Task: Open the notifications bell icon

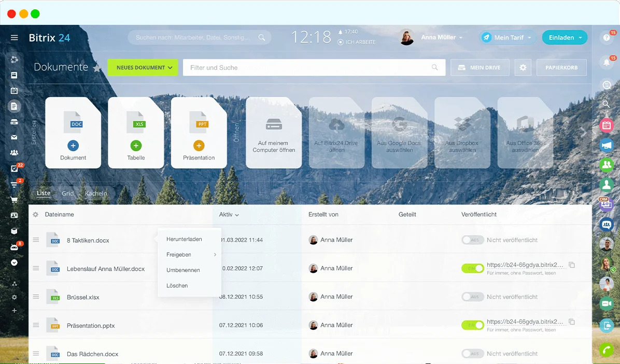Action: [x=607, y=62]
